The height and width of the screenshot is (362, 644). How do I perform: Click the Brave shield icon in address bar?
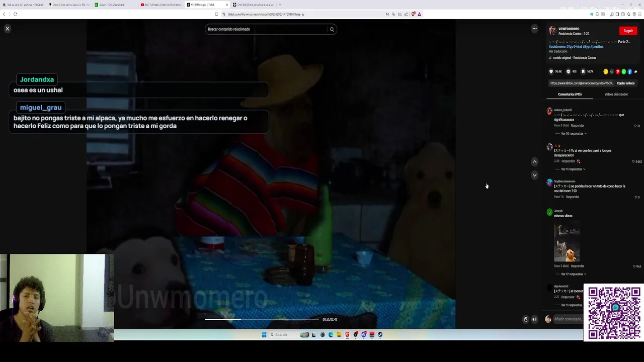[413, 14]
